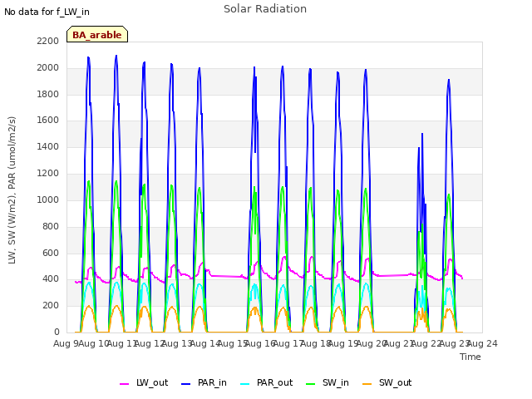The image size is (532, 399).
Task: Toggle the PAR_out legend entry
Action: tap(267, 382)
